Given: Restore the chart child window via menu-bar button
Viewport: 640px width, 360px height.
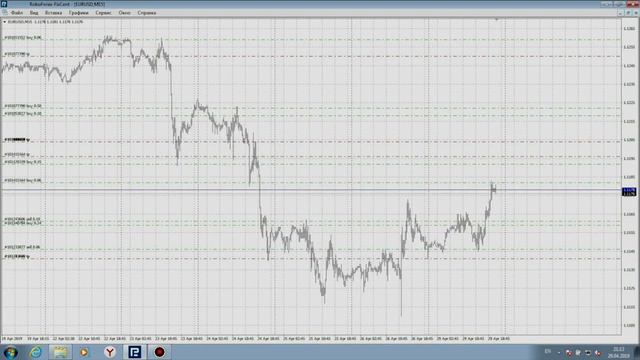Looking at the screenshot, I should [x=628, y=13].
